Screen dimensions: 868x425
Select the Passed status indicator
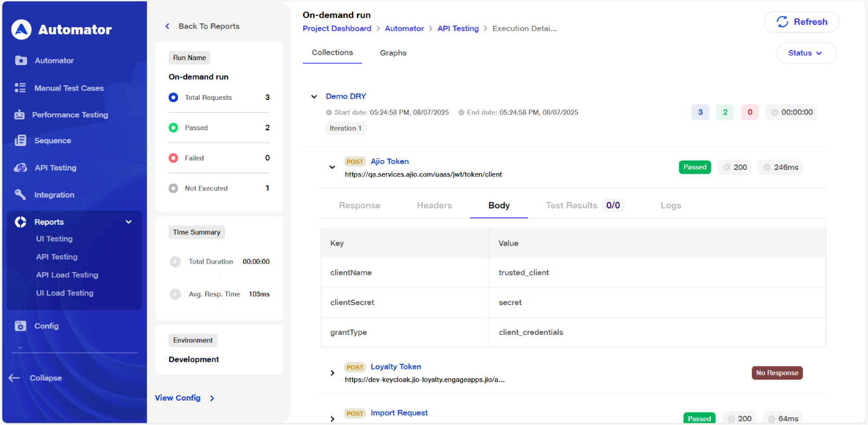[174, 128]
